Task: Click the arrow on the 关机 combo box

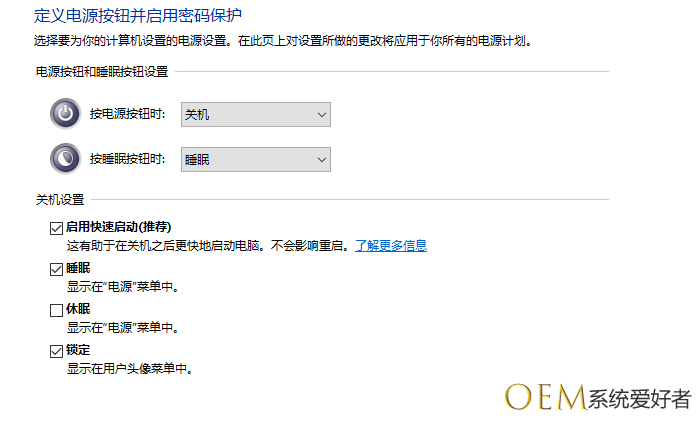Action: pos(322,115)
